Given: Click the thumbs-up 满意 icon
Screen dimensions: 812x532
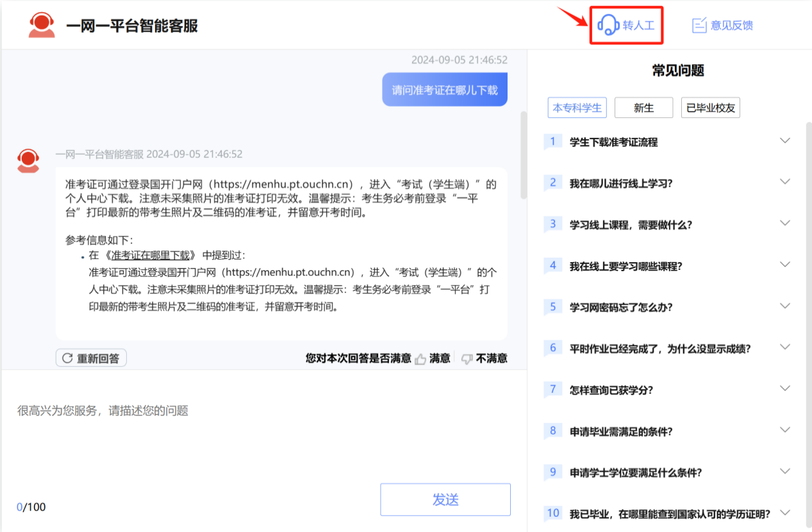Looking at the screenshot, I should click(x=420, y=359).
